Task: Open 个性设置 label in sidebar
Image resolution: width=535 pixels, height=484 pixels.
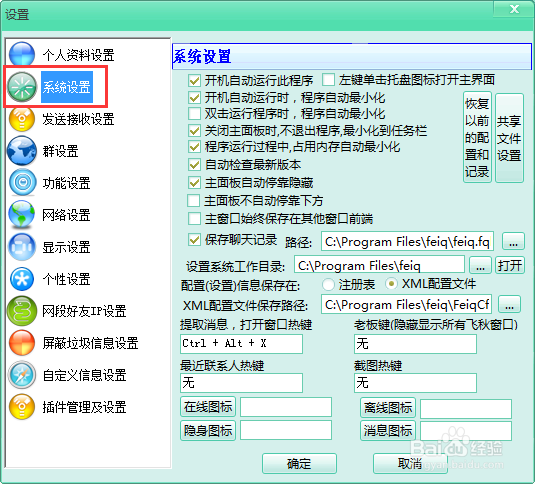Action: (x=66, y=279)
